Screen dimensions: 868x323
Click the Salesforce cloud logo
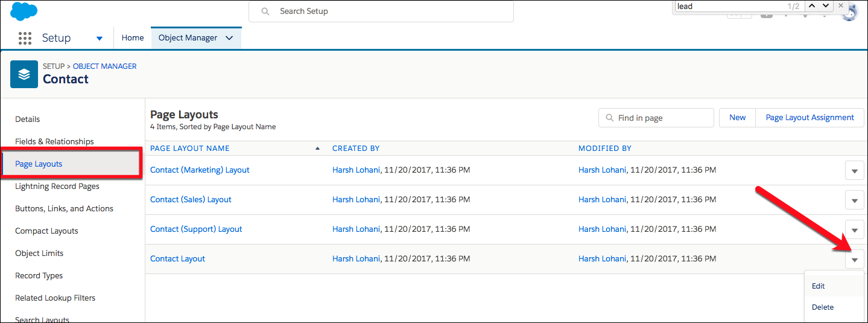pyautogui.click(x=24, y=11)
